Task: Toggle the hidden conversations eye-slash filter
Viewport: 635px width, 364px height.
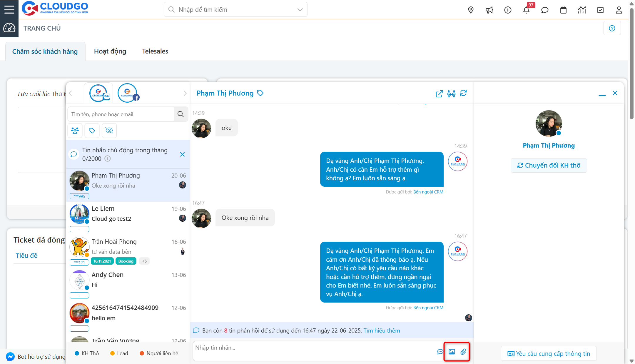Action: tap(109, 130)
